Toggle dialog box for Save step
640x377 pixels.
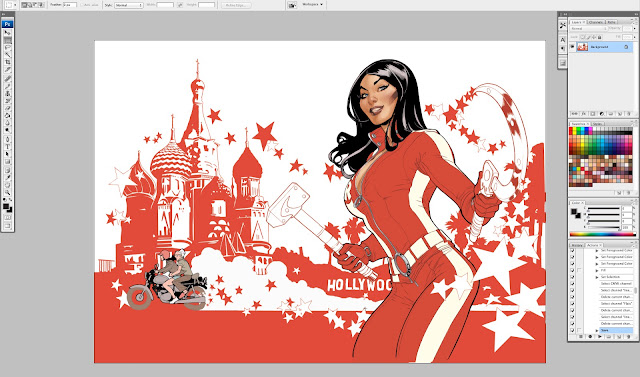(579, 330)
